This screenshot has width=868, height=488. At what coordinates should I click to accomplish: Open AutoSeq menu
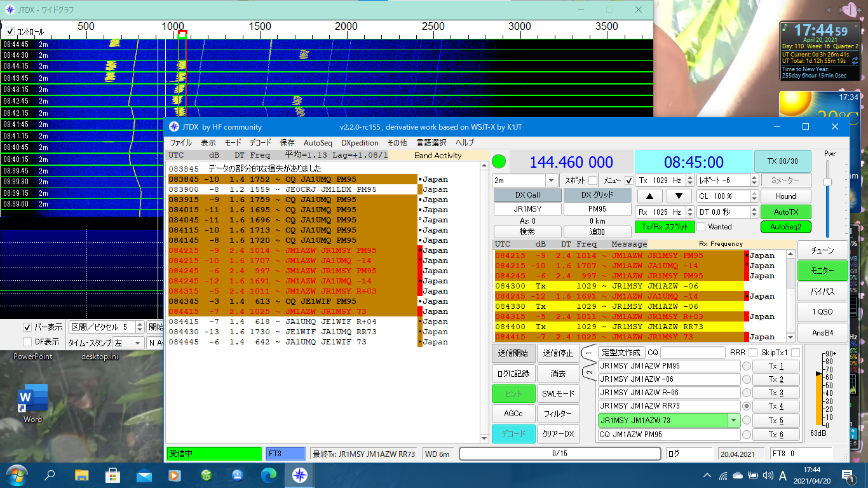click(318, 143)
